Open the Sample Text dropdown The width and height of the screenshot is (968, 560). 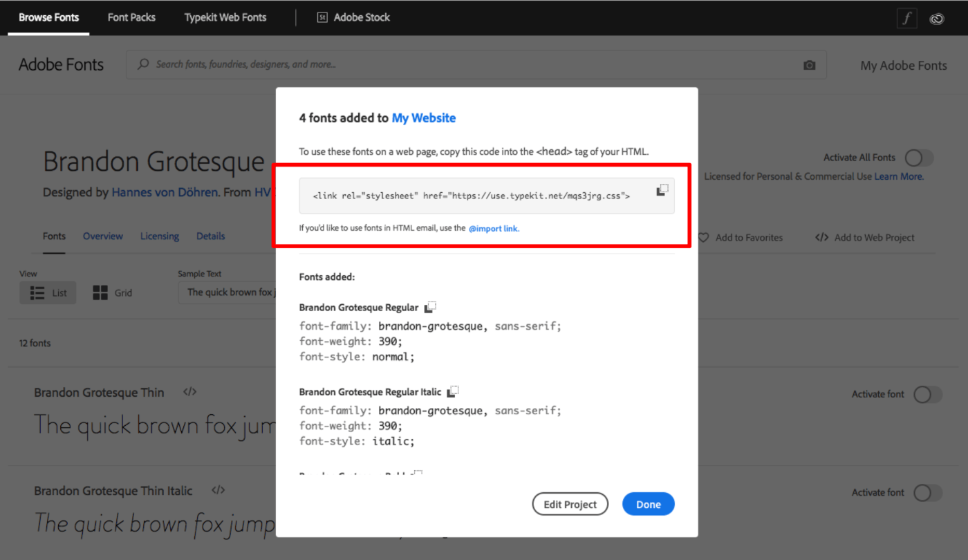(x=235, y=292)
